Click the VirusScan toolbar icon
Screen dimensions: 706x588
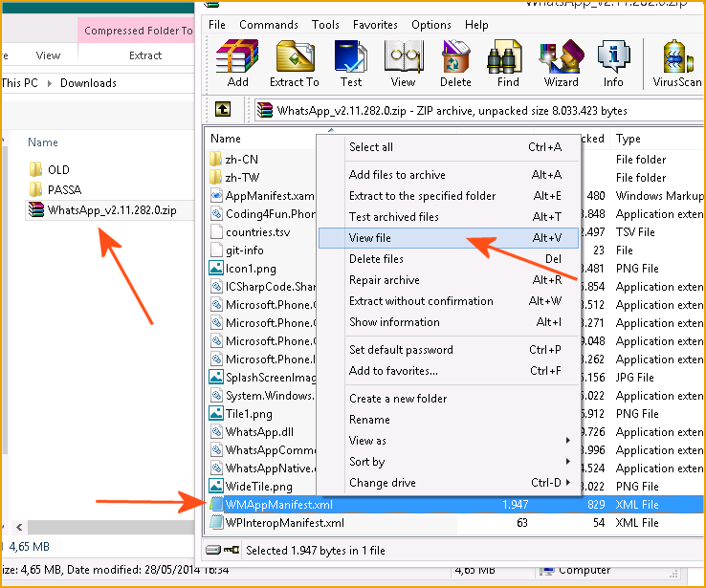click(x=677, y=56)
